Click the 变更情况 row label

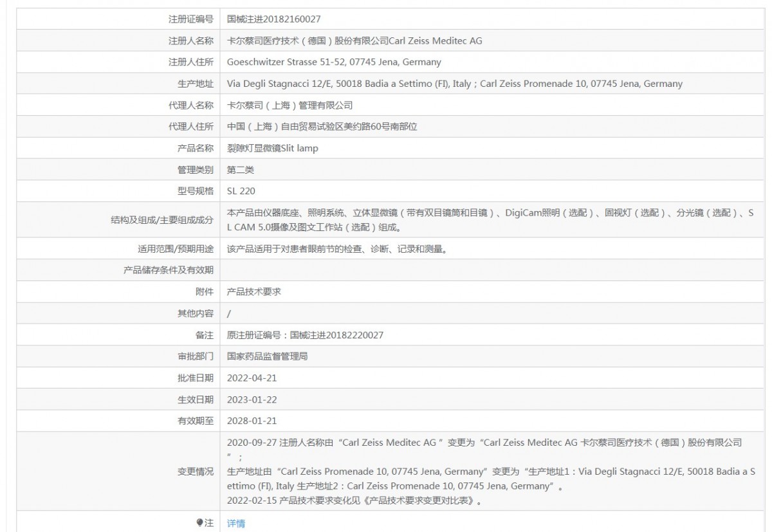196,472
